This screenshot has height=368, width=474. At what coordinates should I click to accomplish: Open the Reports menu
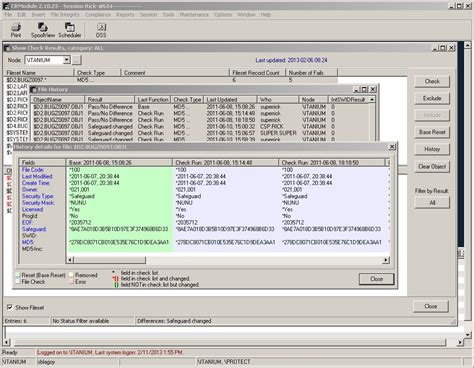(125, 15)
